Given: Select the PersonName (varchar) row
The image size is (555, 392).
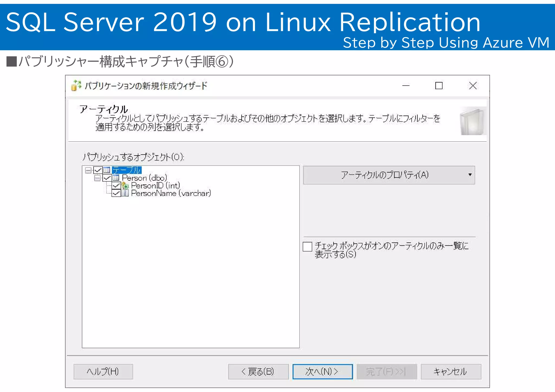Looking at the screenshot, I should (x=171, y=193).
